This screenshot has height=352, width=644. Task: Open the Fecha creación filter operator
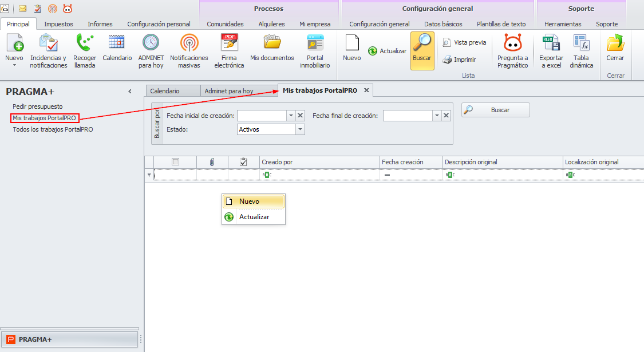click(x=387, y=175)
